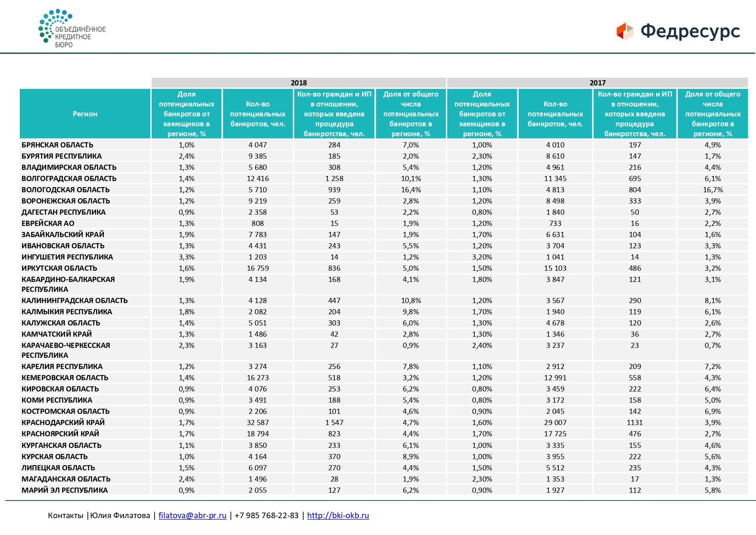Click the 3,3% cell for Ингушетия
This screenshot has height=535, width=756.
coord(187,257)
